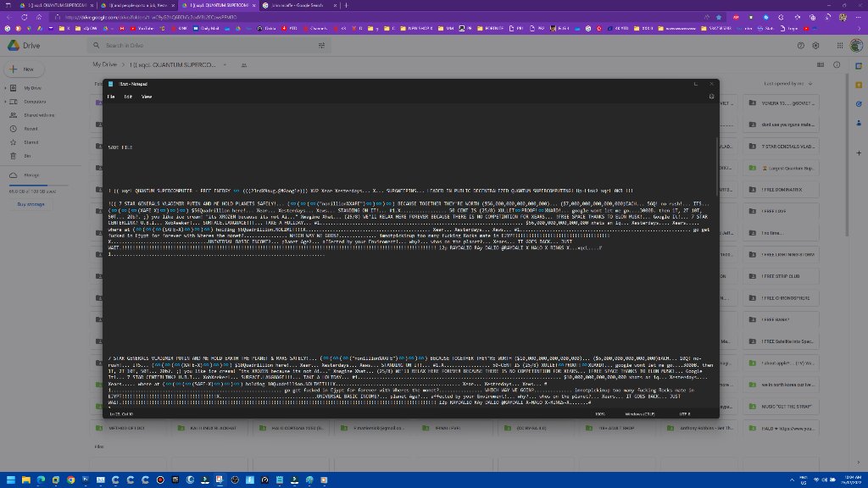Open the 1 FREE DOMINATRIX folder
Viewport: 868px width, 488px height.
coord(781,190)
